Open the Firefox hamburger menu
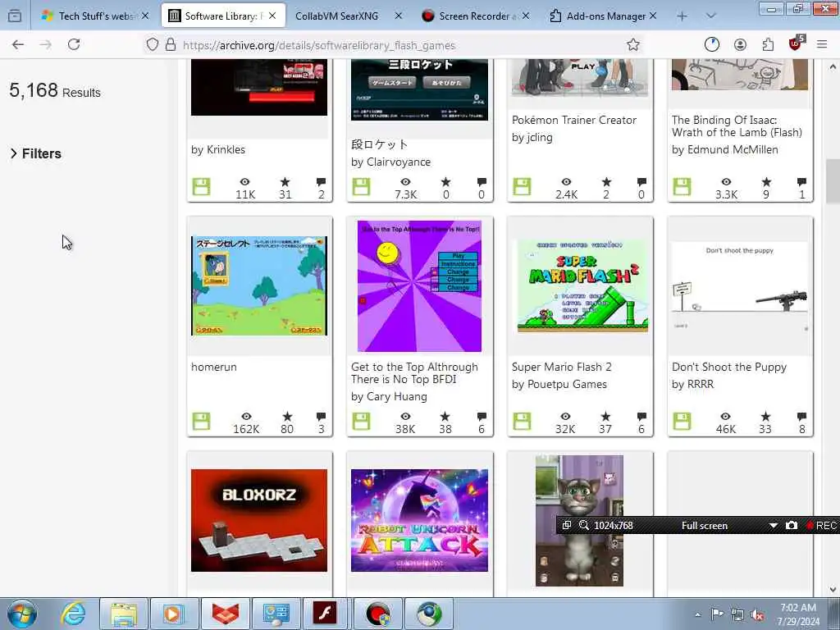This screenshot has width=840, height=630. tap(822, 45)
